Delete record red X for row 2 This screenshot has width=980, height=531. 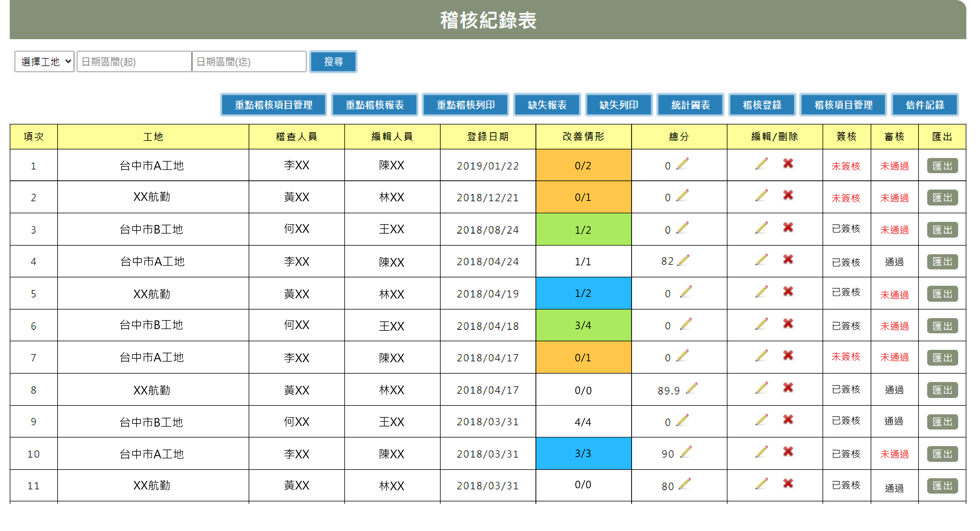point(788,195)
